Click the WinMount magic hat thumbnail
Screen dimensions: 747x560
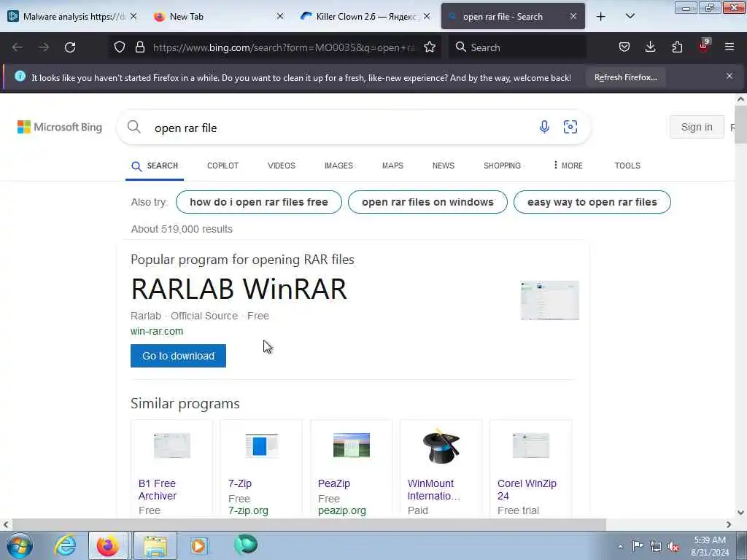tap(441, 446)
